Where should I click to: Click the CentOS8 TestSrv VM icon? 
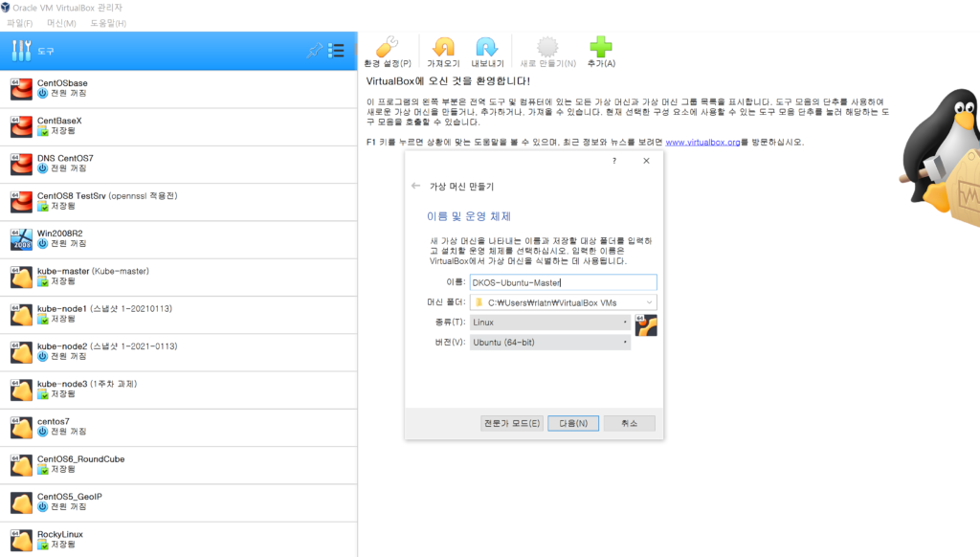(x=21, y=201)
